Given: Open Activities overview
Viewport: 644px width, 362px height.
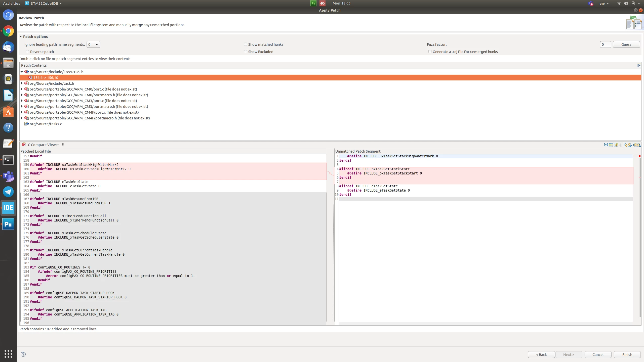Looking at the screenshot, I should click(12, 4).
